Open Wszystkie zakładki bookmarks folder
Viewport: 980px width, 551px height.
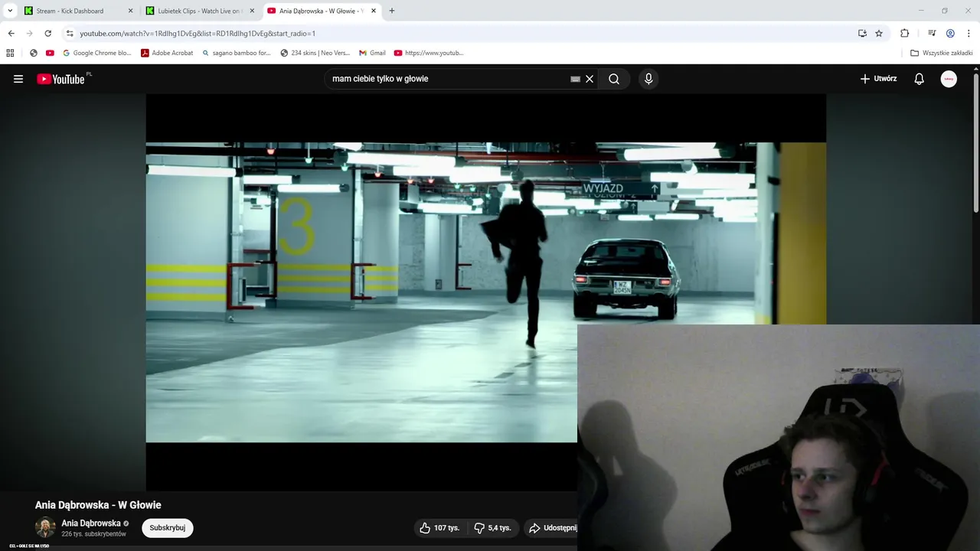click(x=942, y=53)
